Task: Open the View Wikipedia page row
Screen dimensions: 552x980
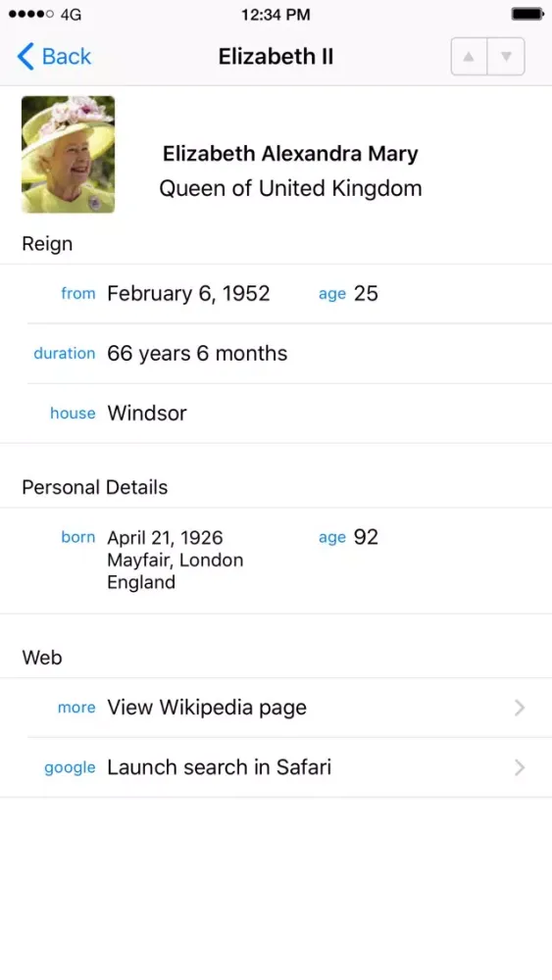Action: click(276, 708)
